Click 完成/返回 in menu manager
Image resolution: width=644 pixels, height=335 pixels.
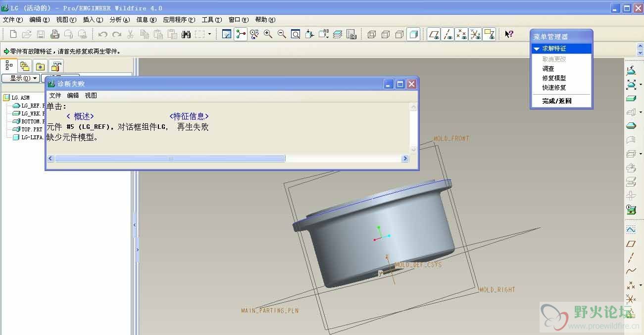coord(557,101)
